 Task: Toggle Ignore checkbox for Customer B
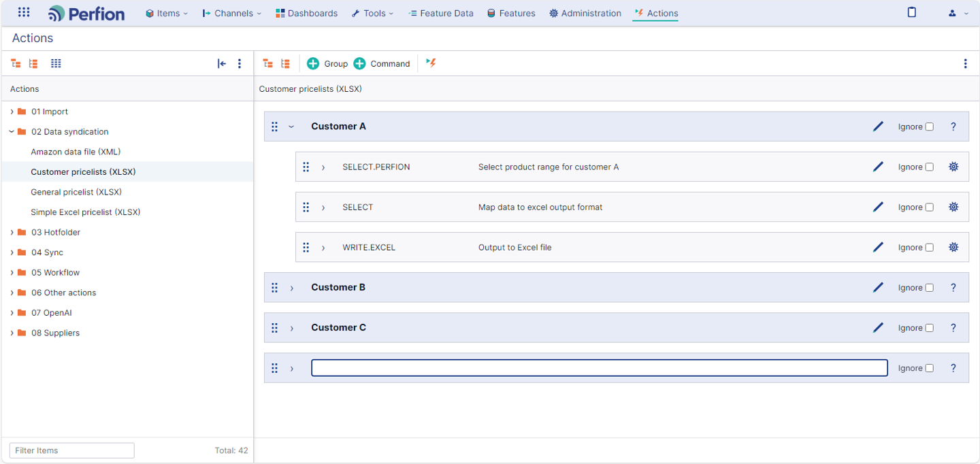point(930,288)
